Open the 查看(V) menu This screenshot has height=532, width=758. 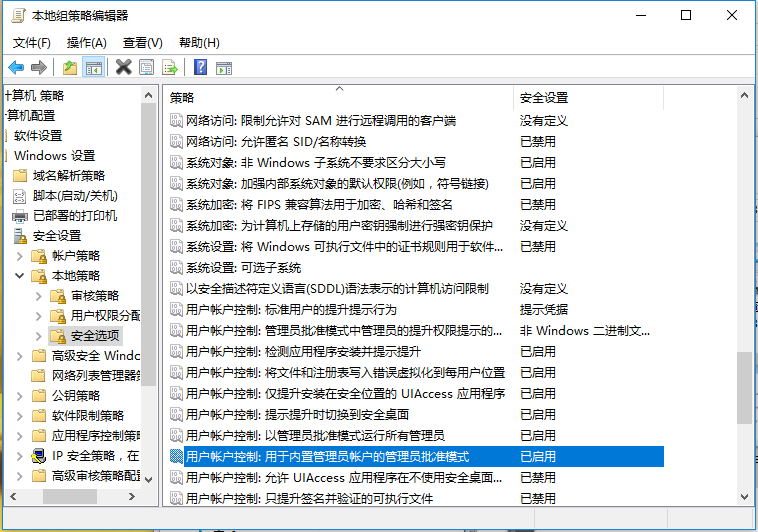point(143,42)
